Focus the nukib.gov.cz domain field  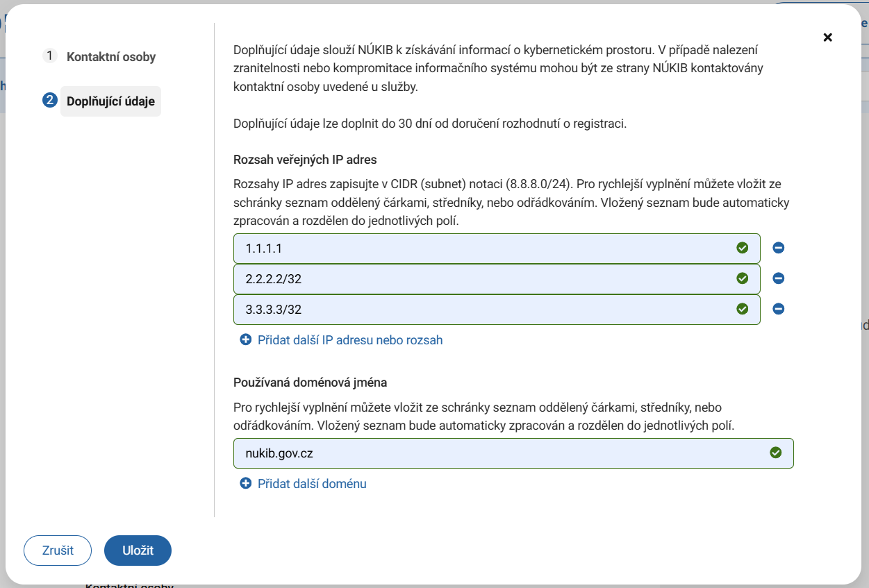(500, 453)
